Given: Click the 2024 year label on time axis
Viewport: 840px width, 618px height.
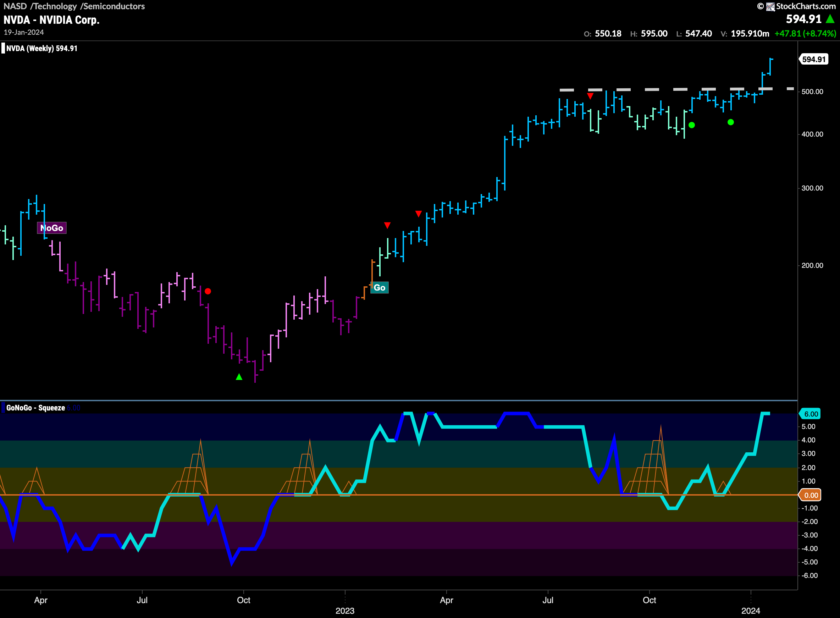Looking at the screenshot, I should (x=751, y=611).
